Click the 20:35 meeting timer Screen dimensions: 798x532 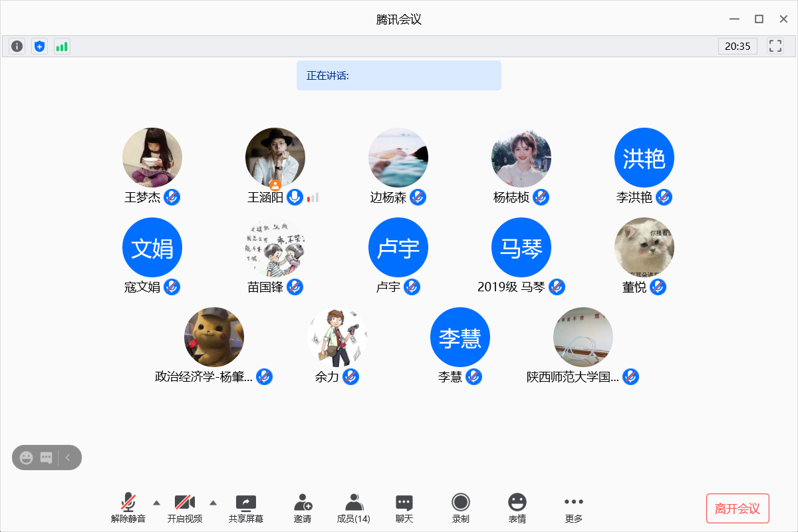click(x=737, y=47)
